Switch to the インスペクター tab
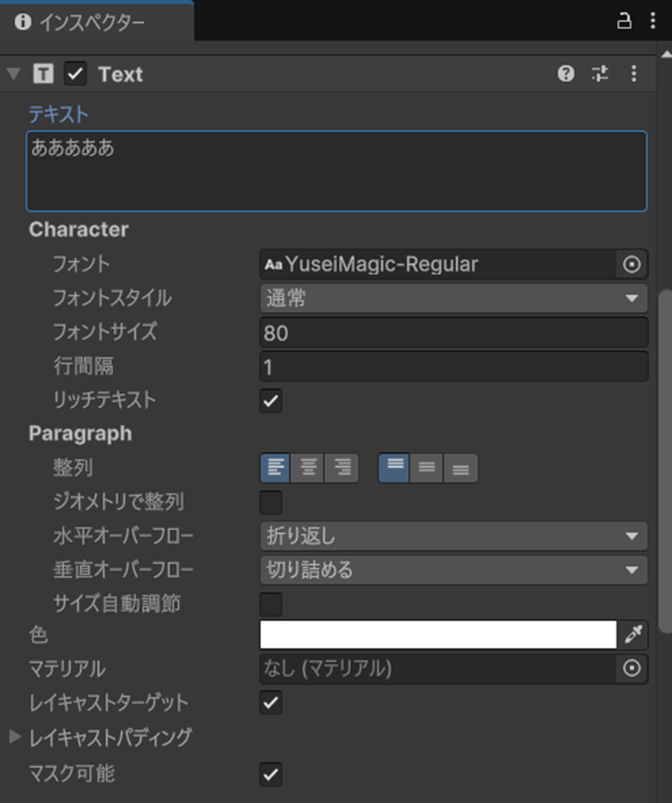This screenshot has height=803, width=672. tap(92, 20)
